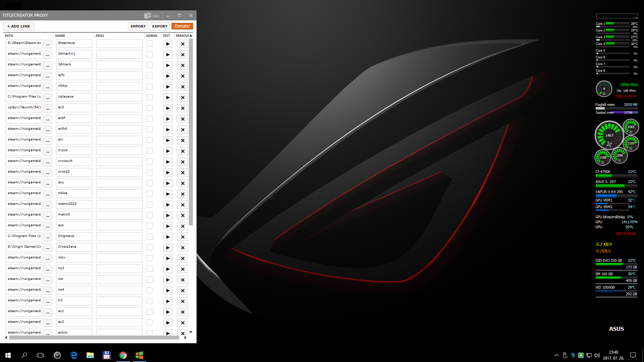Click the horizontal scrollbar thumb
The image size is (644, 362).
pos(94,338)
